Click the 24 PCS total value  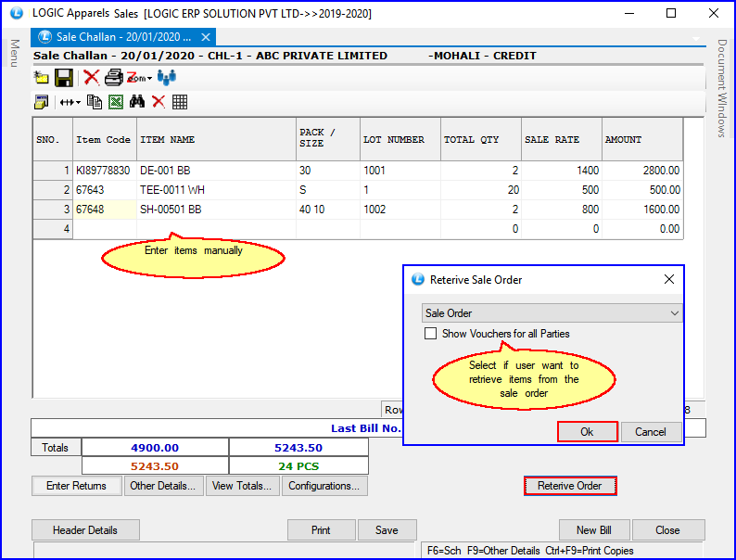pos(298,466)
